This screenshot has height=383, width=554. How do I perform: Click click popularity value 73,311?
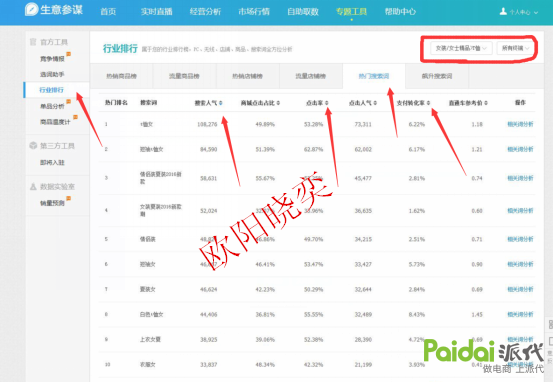363,124
